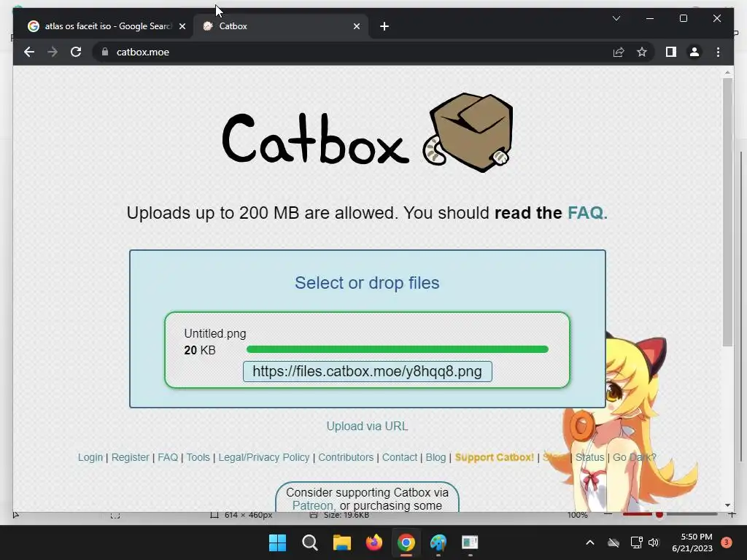Bookmark this page with the star icon
The width and height of the screenshot is (747, 560).
tap(642, 52)
